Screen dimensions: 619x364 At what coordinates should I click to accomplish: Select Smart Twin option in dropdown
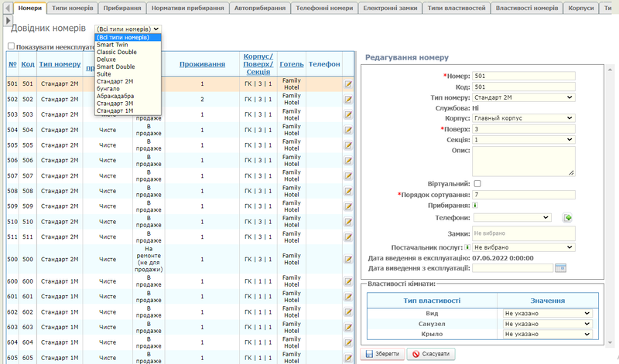(x=113, y=44)
